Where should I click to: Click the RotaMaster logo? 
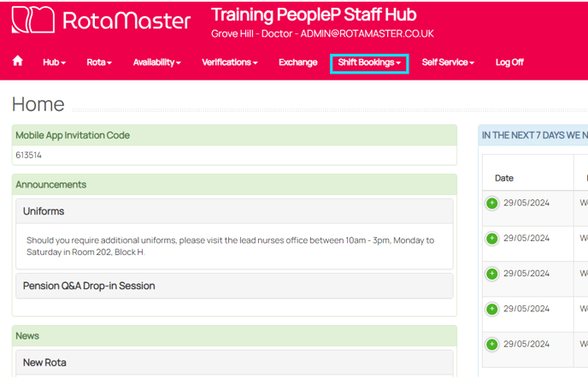[101, 21]
